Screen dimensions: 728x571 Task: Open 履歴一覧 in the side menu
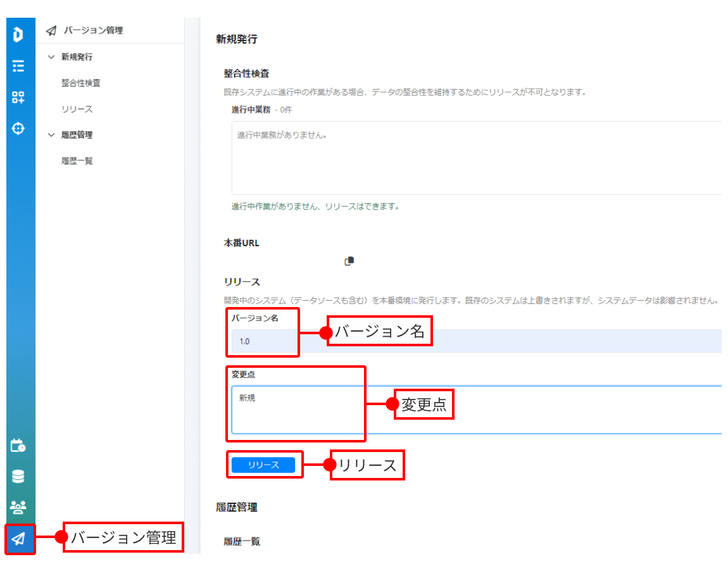pyautogui.click(x=77, y=161)
